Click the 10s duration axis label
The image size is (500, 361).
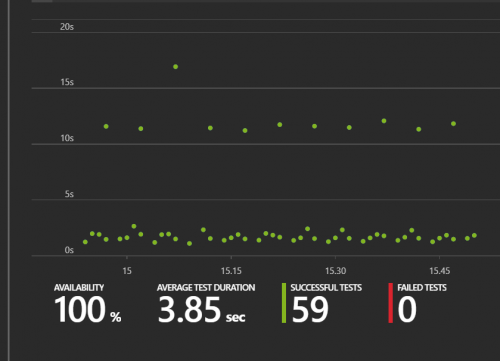click(x=67, y=138)
